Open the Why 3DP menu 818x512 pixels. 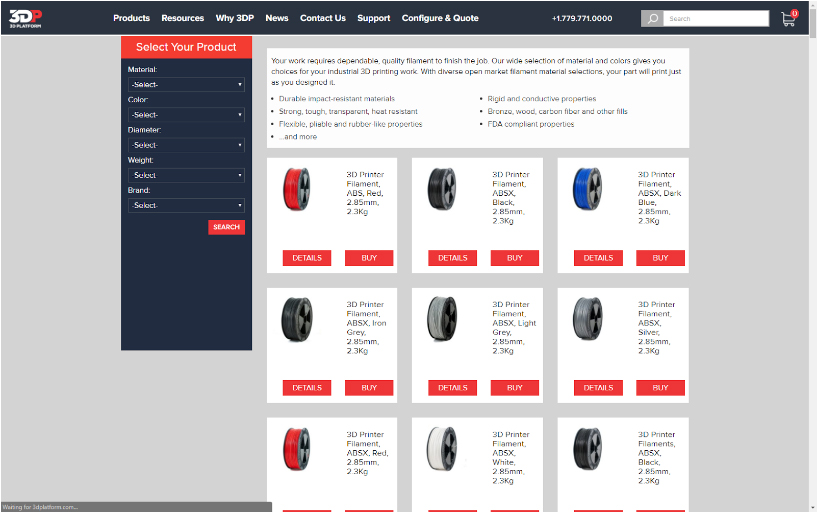tap(235, 18)
